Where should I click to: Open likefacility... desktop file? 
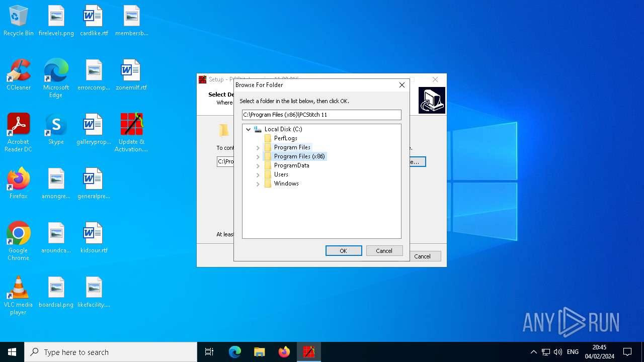click(94, 293)
